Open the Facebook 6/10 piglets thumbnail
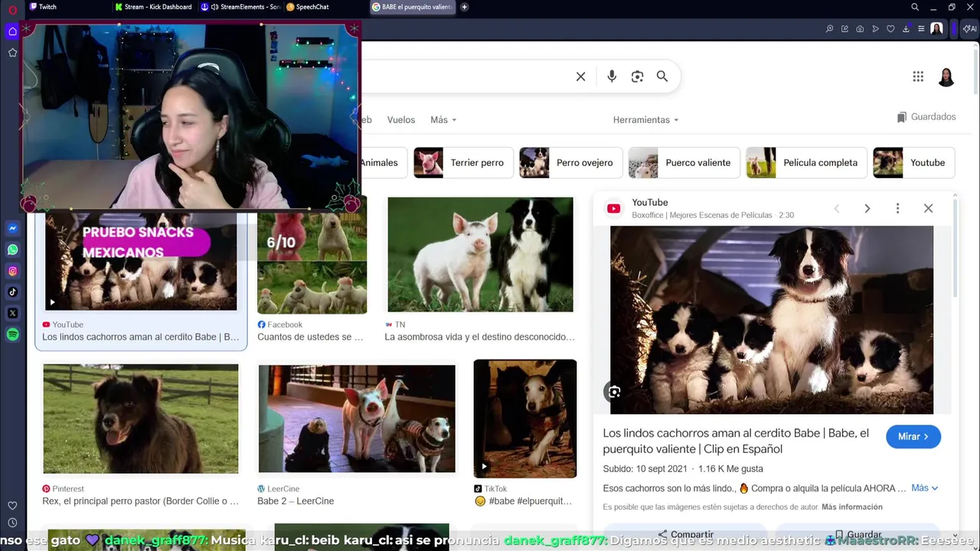This screenshot has width=980, height=551. (312, 262)
